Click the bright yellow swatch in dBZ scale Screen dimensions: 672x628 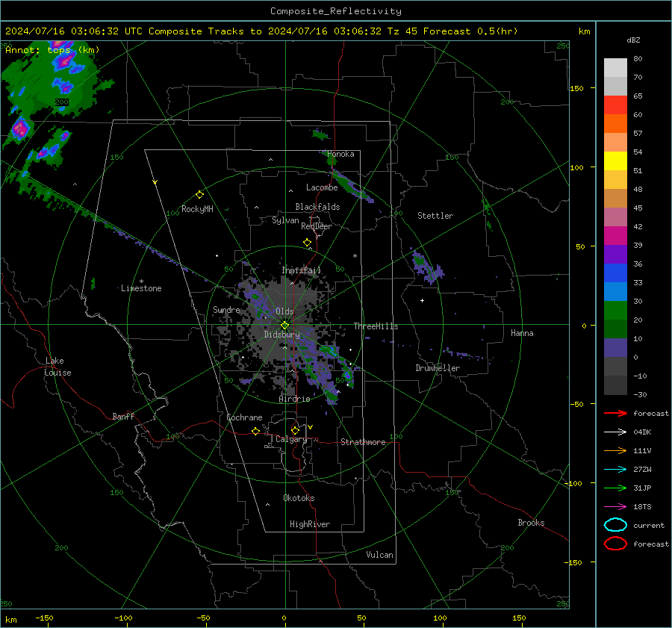tap(615, 161)
